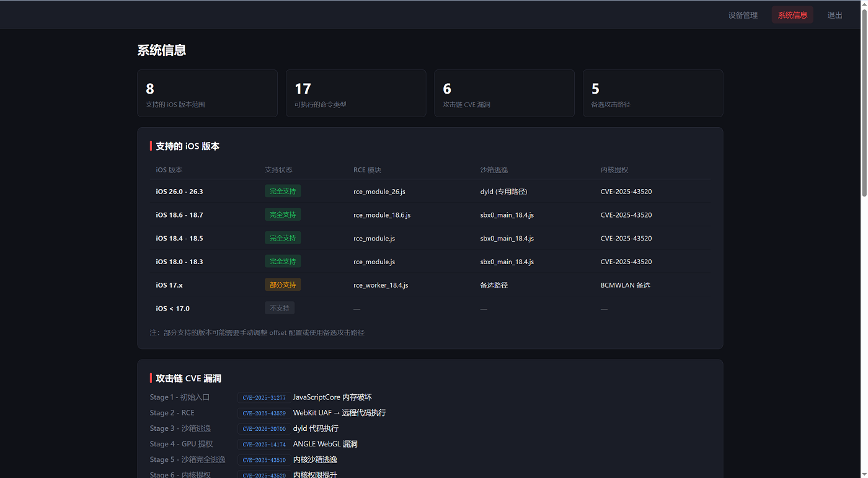
Task: Select the iOS 17.x version cell
Action: [x=169, y=285]
